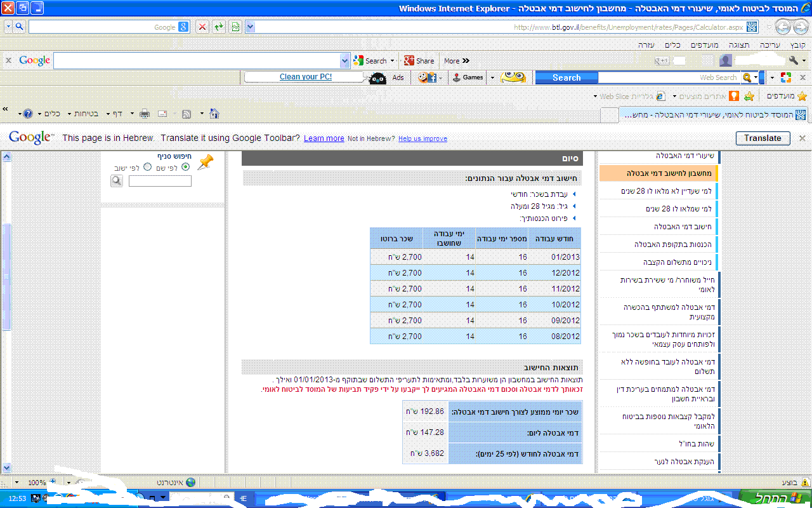
Task: Open the מועדפים menu in menu bar
Action: tap(704, 45)
